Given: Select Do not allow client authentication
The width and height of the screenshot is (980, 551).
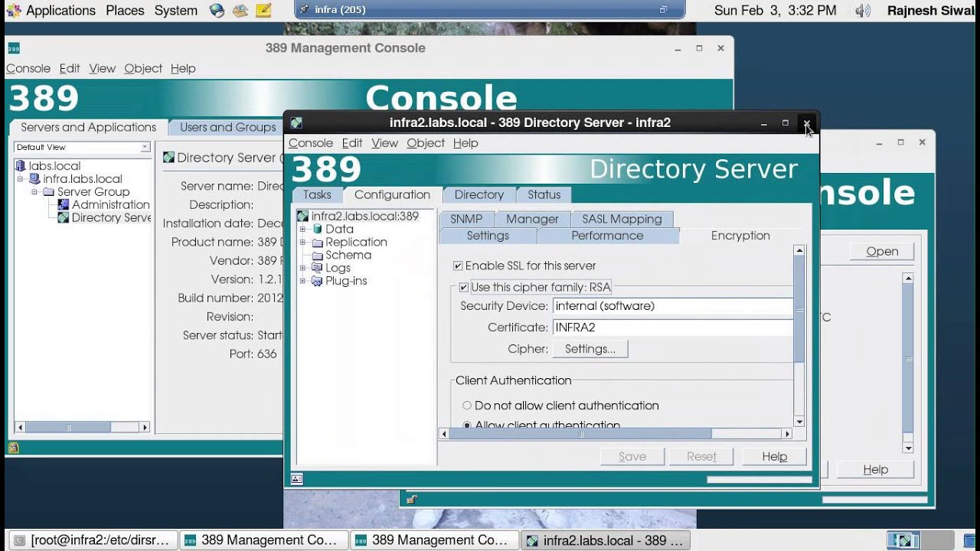Looking at the screenshot, I should [467, 406].
